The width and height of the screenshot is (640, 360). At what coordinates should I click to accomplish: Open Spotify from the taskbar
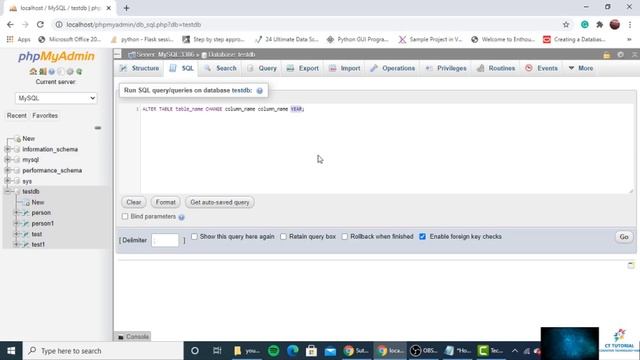tap(273, 351)
